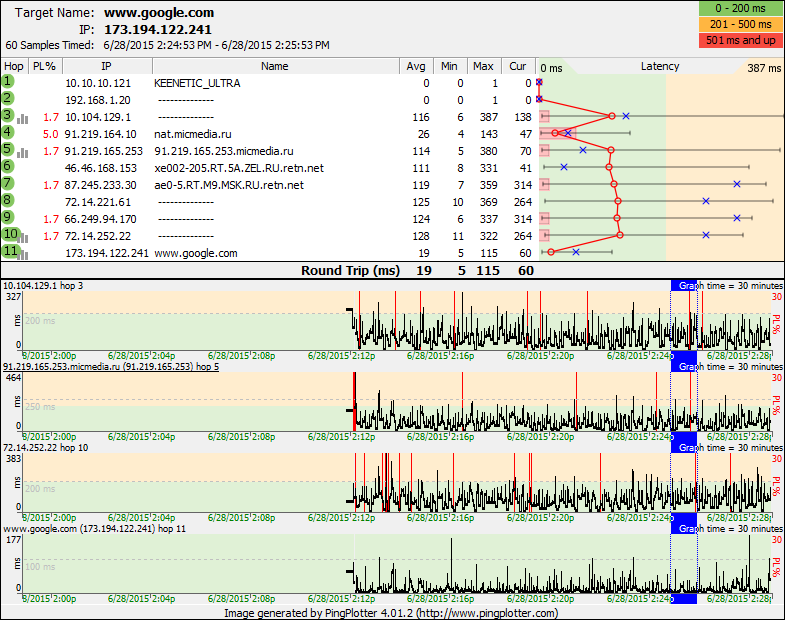Click the graph bars icon beside hop 11
This screenshot has width=785, height=620.
[x=22, y=254]
